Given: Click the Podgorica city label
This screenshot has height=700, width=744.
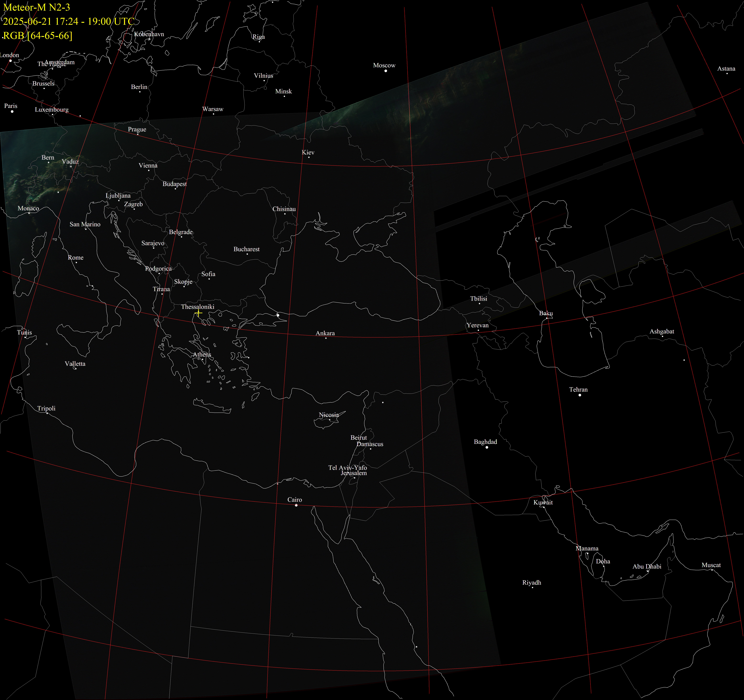Looking at the screenshot, I should coord(158,269).
